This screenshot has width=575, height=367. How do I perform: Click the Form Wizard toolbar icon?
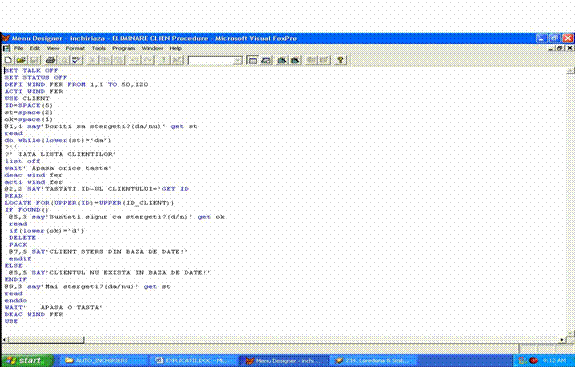tap(281, 60)
